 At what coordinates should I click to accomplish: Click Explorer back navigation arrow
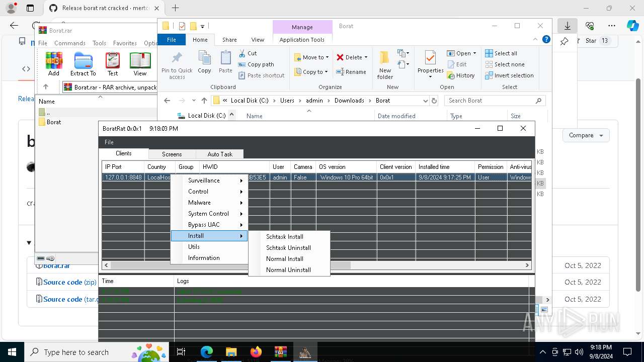tap(167, 101)
